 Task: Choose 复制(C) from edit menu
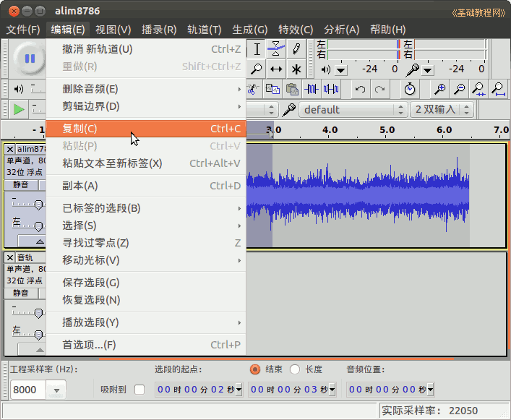click(146, 129)
